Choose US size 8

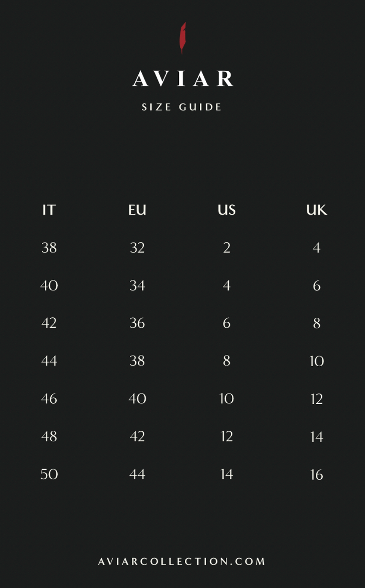227,361
